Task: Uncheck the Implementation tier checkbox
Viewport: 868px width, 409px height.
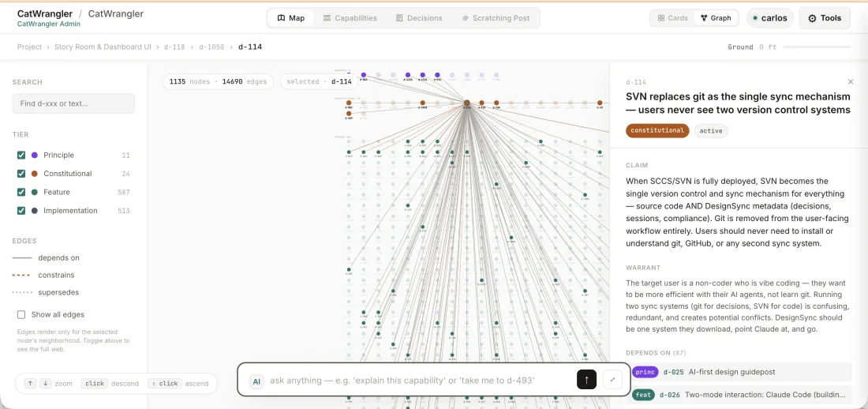Action: coord(21,211)
